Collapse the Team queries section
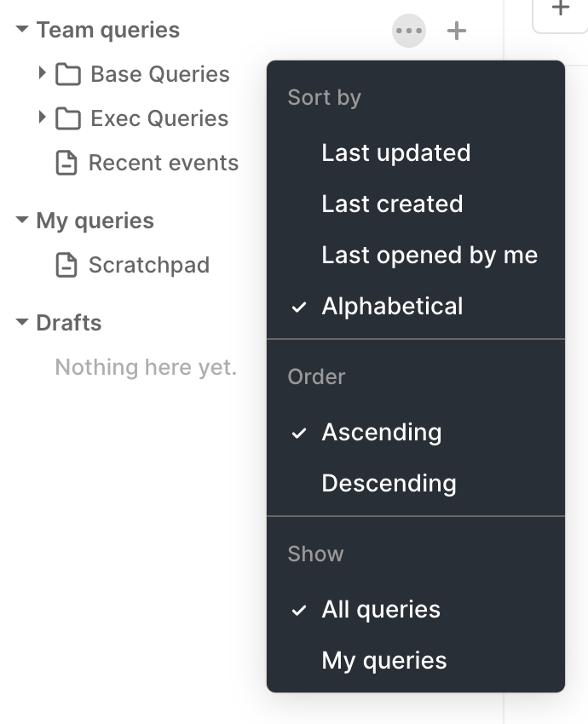This screenshot has height=724, width=588. click(21, 29)
